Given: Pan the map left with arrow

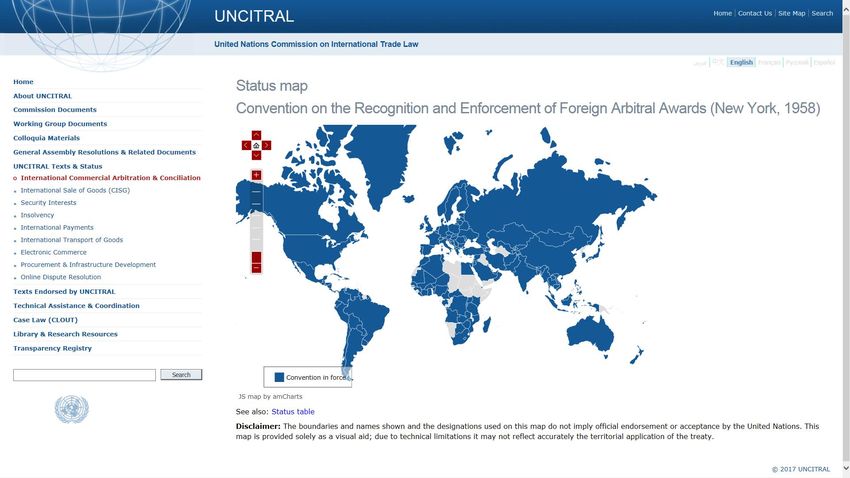Looking at the screenshot, I should coord(246,145).
